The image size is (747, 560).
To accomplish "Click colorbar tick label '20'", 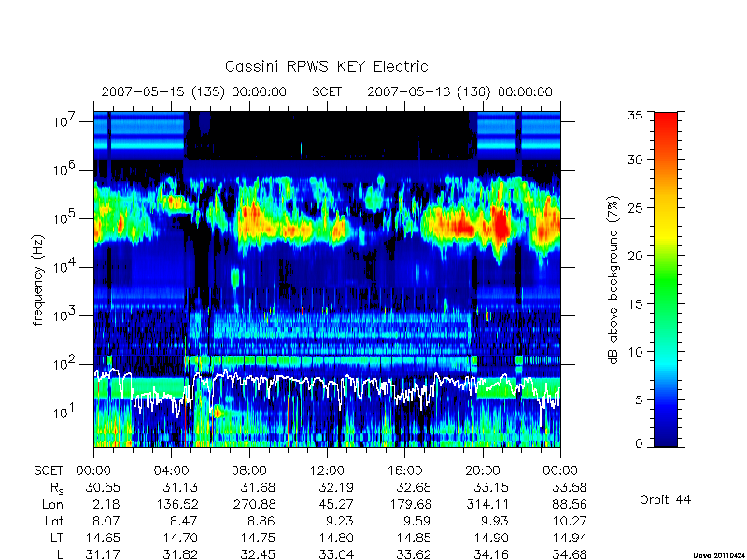I will point(635,256).
